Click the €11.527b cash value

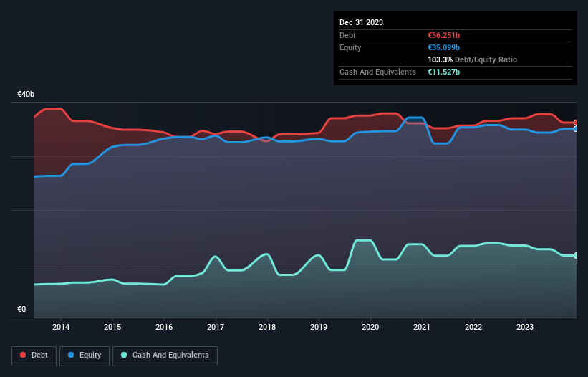(443, 72)
